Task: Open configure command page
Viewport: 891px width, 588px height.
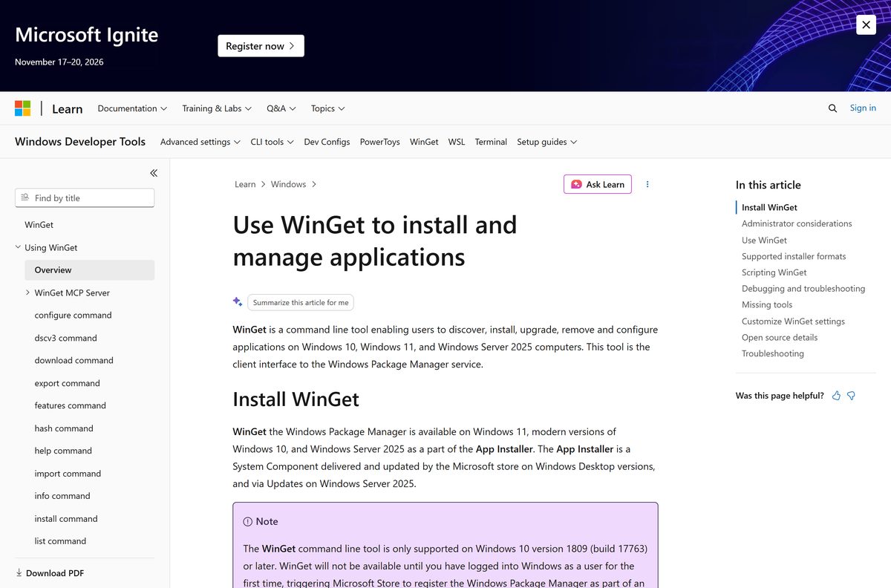Action: pos(73,316)
